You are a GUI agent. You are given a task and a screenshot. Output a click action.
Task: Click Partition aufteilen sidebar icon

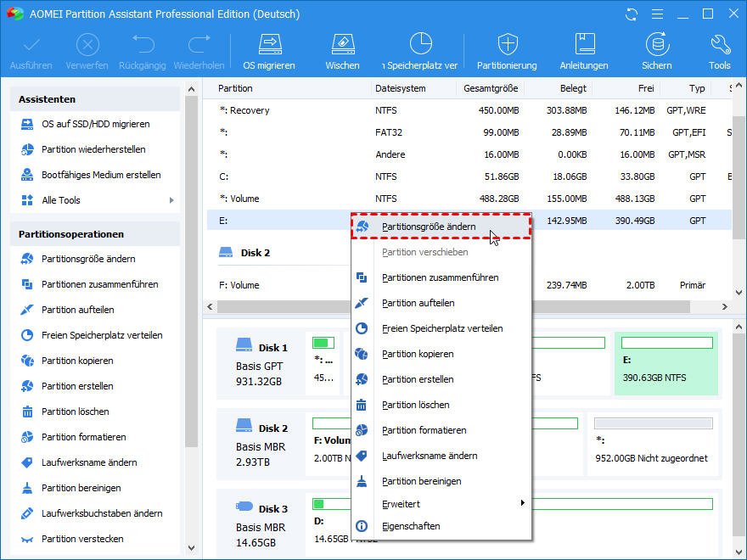(27, 310)
